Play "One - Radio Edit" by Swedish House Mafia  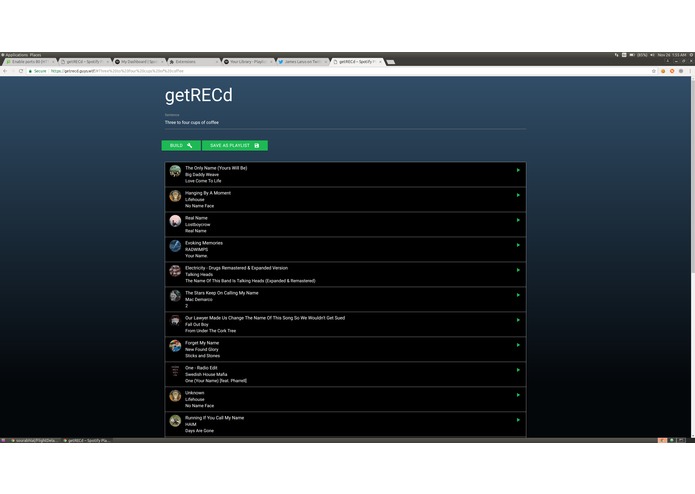[x=518, y=370]
